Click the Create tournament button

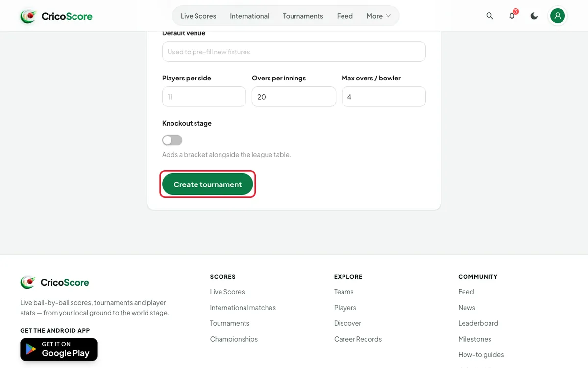(208, 184)
